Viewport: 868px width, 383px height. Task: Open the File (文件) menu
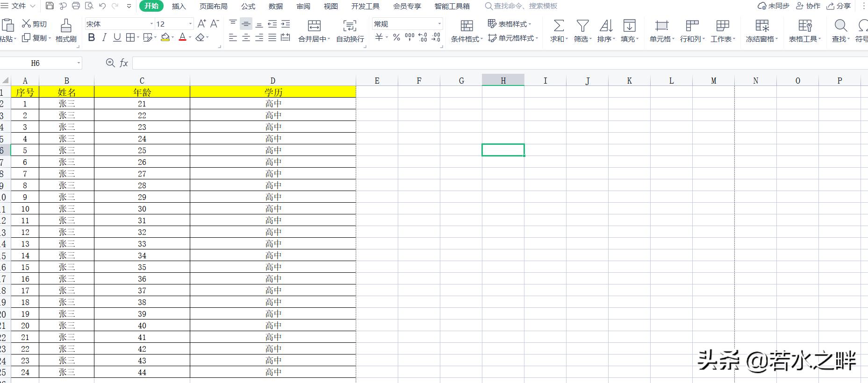tap(18, 6)
